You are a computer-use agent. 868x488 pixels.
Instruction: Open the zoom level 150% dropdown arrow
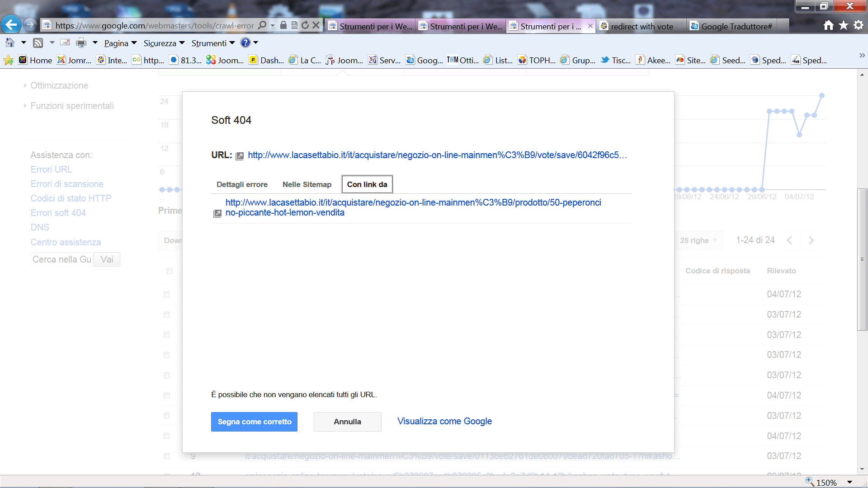pyautogui.click(x=850, y=482)
